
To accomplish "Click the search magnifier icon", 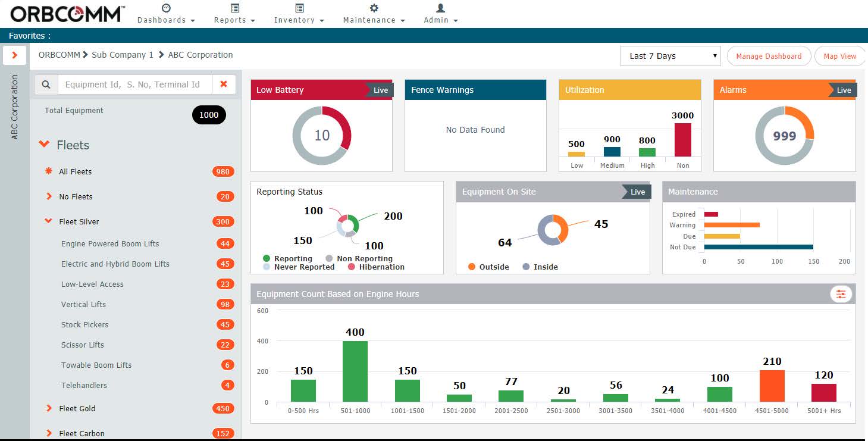I will (46, 85).
